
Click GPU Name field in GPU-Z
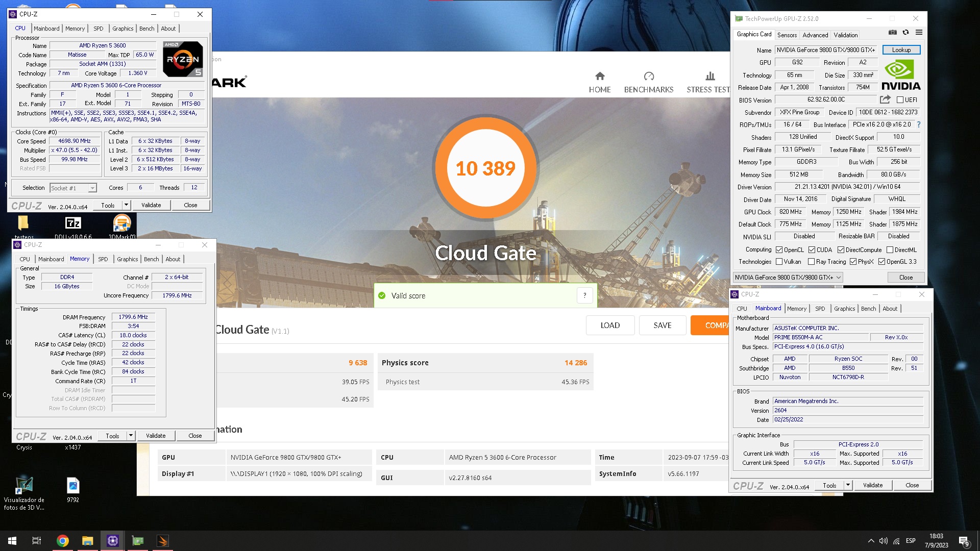pyautogui.click(x=826, y=50)
